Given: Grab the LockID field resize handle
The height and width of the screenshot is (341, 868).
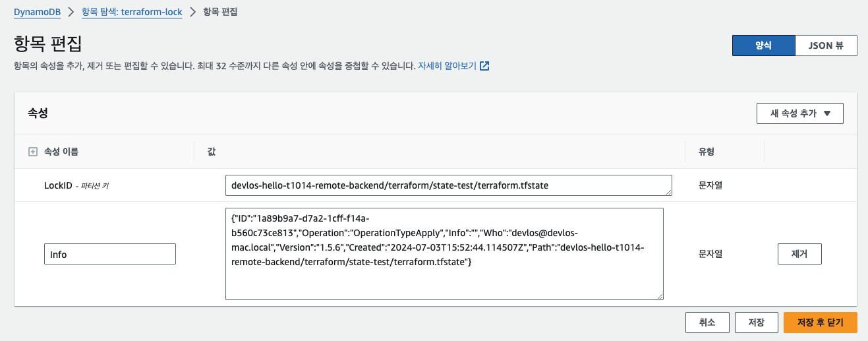Looking at the screenshot, I should tap(668, 191).
